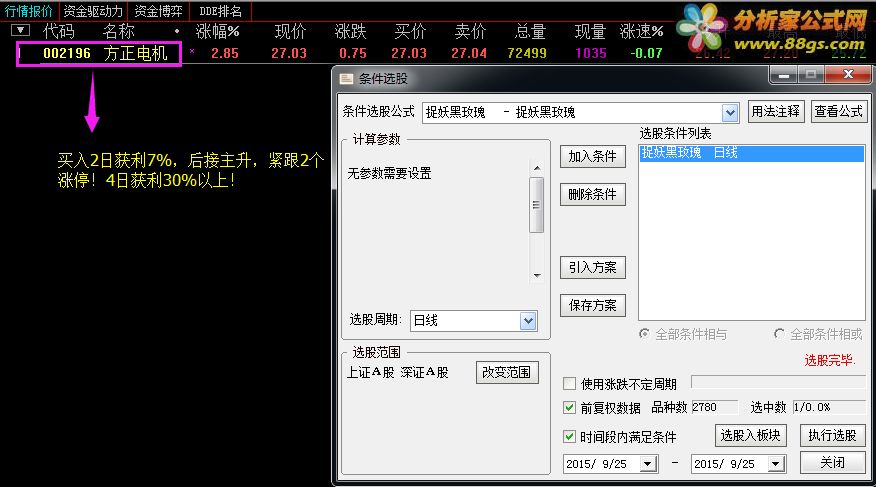Select the 全部条件相与 radio button
Image resolution: width=876 pixels, height=487 pixels.
click(644, 334)
